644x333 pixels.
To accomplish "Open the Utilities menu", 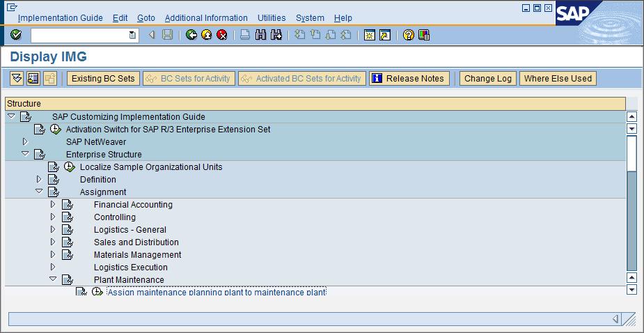I will click(x=272, y=18).
